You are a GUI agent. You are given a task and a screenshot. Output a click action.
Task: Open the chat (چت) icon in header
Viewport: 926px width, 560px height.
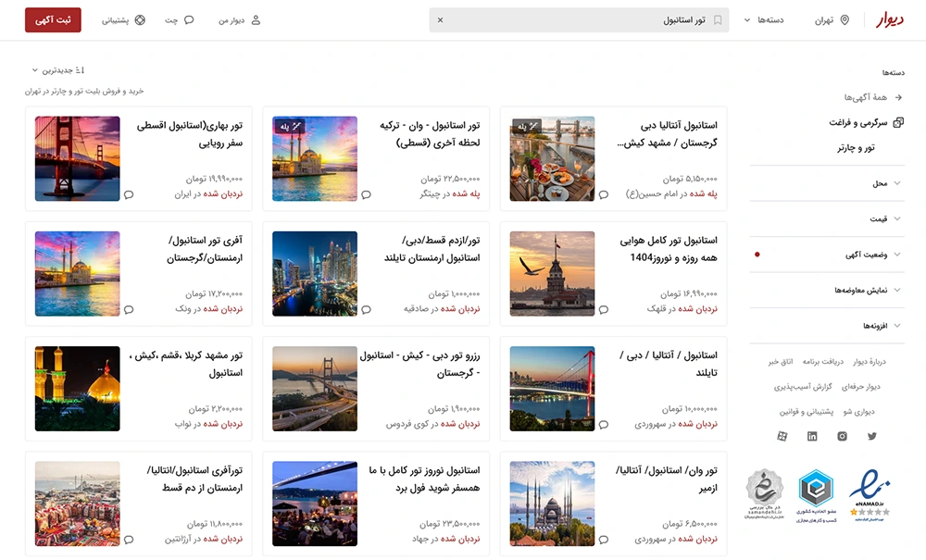point(189,20)
